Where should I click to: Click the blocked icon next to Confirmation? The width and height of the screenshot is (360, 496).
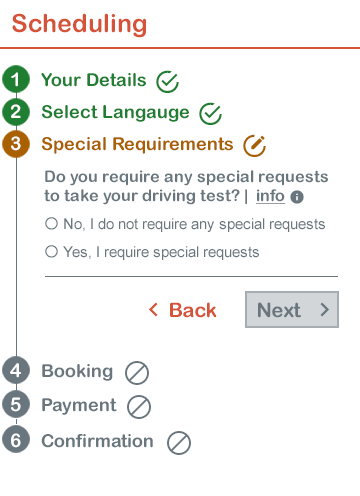(179, 443)
